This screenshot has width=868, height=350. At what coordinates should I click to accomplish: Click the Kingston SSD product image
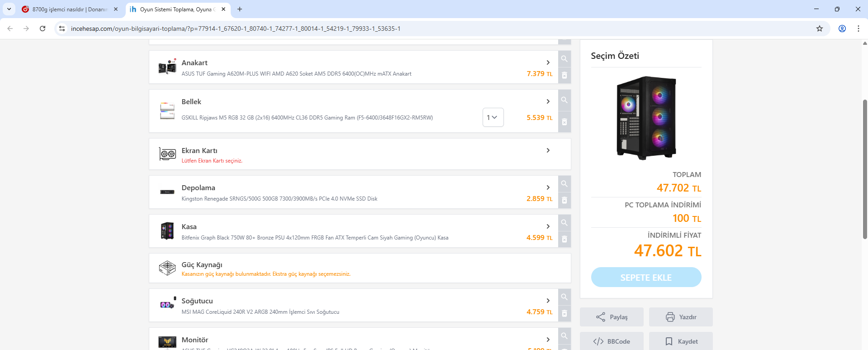(x=167, y=192)
